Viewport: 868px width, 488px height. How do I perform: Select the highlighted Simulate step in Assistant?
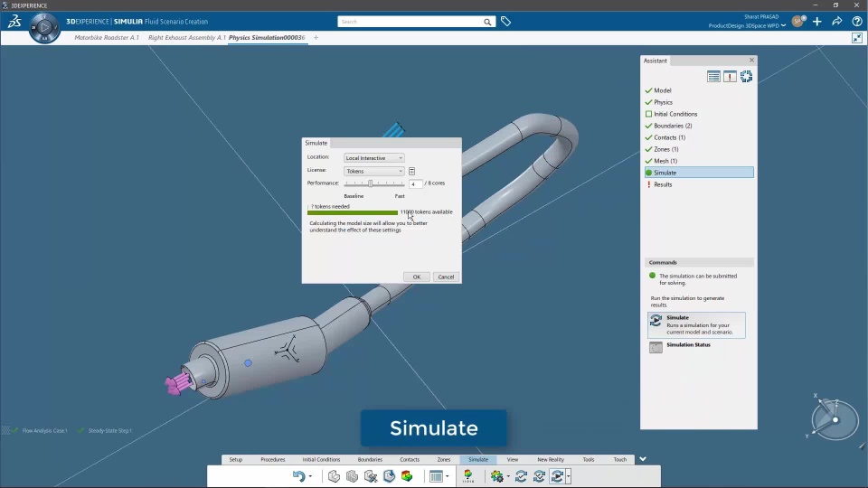699,173
